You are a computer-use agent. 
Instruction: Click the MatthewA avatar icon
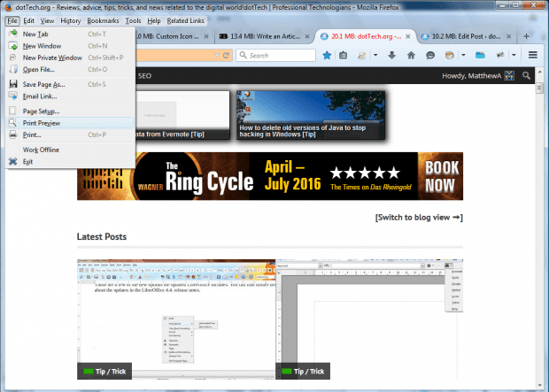(x=509, y=75)
